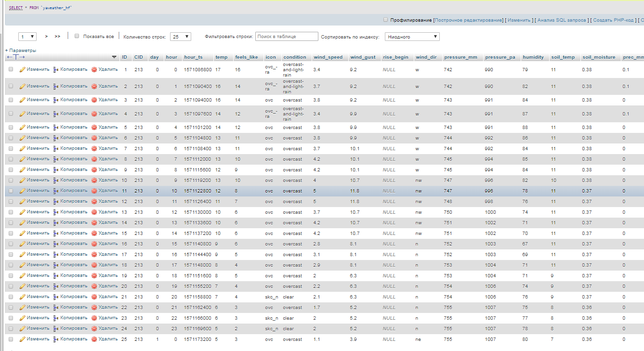Click the copy icon for row ID 3
644x351 pixels.
point(56,100)
